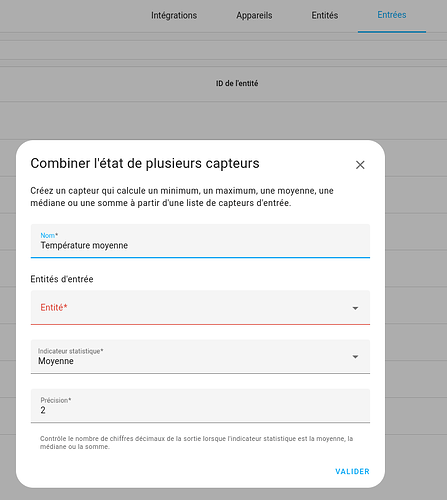Select the Entité required field
Screen dimensions: 447x500
tap(200, 307)
